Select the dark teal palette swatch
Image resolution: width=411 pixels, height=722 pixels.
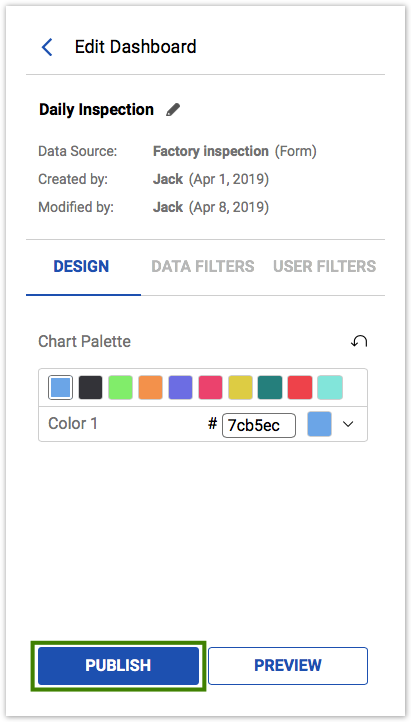(270, 387)
